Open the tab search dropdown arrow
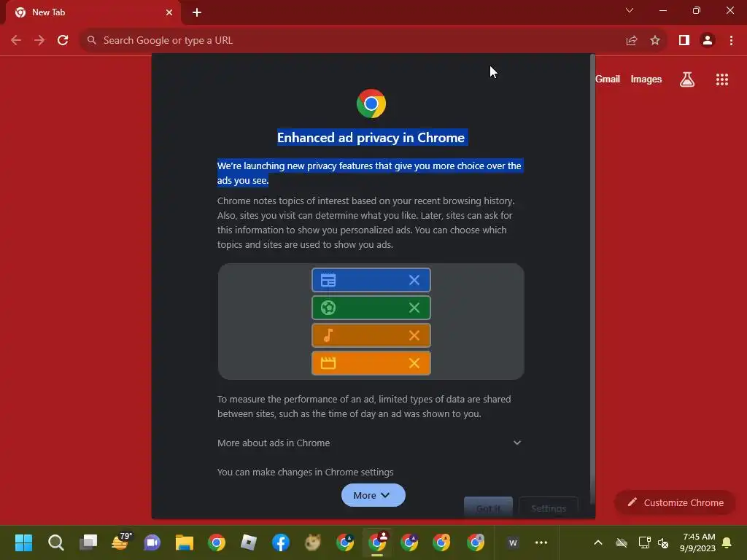Screen dimensions: 747x560 tap(630, 10)
